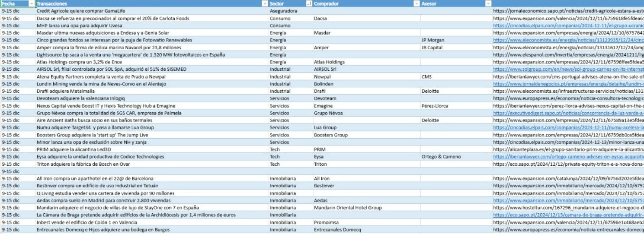Open the iberianlawyer.com link in the Eysa row
The image size is (644, 234).
568,157
